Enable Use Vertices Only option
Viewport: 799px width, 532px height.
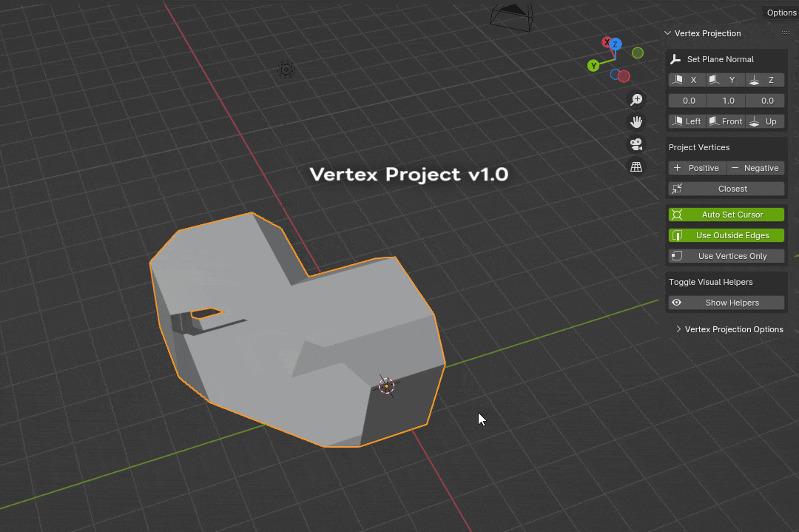point(726,256)
